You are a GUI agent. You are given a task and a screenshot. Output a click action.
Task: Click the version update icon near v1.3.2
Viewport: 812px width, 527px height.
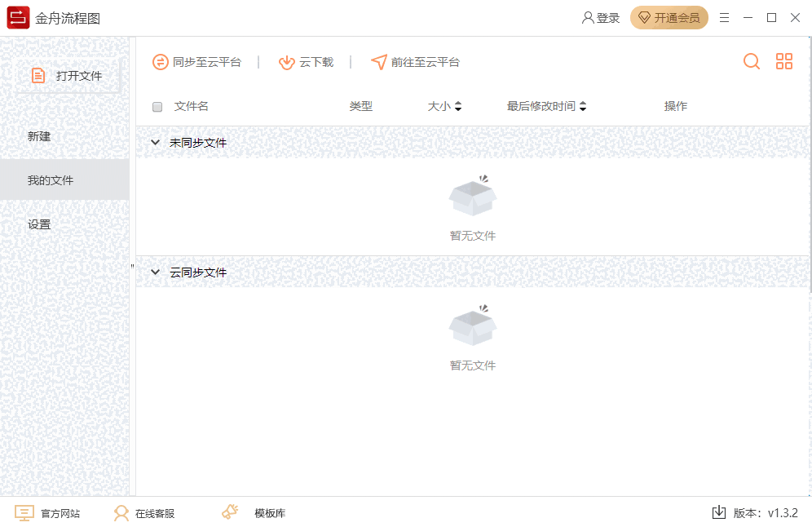click(719, 512)
